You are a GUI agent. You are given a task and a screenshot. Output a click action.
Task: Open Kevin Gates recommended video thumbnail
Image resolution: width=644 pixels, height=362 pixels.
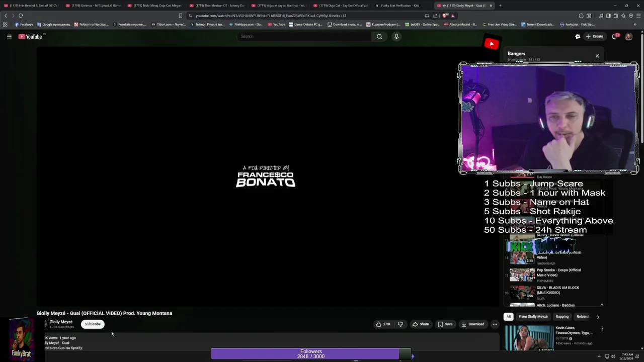pyautogui.click(x=528, y=338)
